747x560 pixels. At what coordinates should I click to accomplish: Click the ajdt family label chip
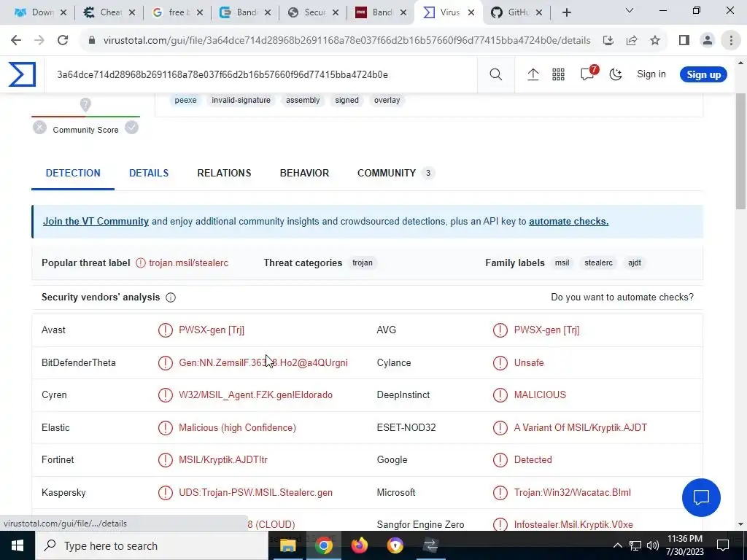(x=634, y=262)
